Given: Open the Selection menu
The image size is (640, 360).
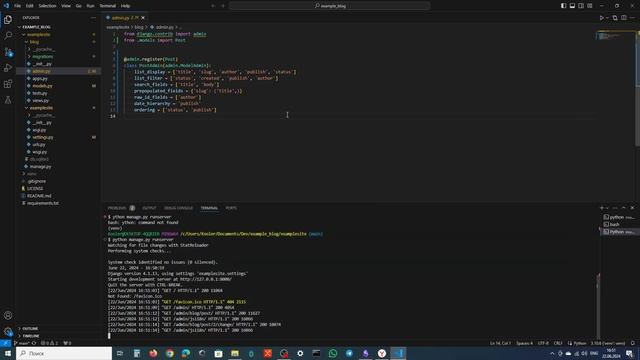Looking at the screenshot, I should click(47, 6).
